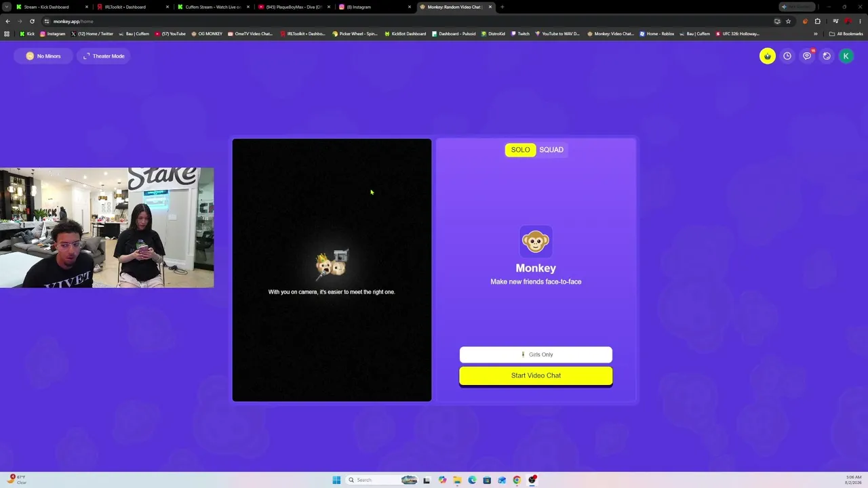This screenshot has height=488, width=868.
Task: Click the black camera preview panel
Action: click(x=332, y=270)
